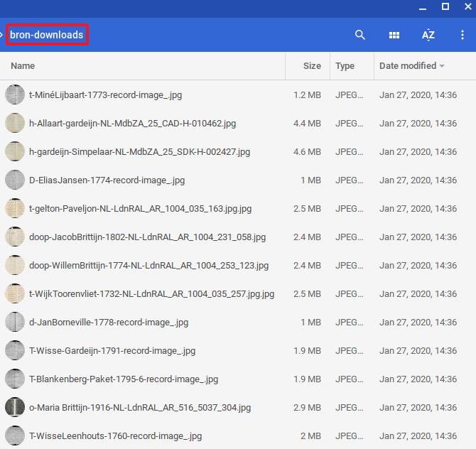Select doop-JacobBrittijn-1802 file row
Image resolution: width=476 pixels, height=449 pixels.
pos(147,237)
